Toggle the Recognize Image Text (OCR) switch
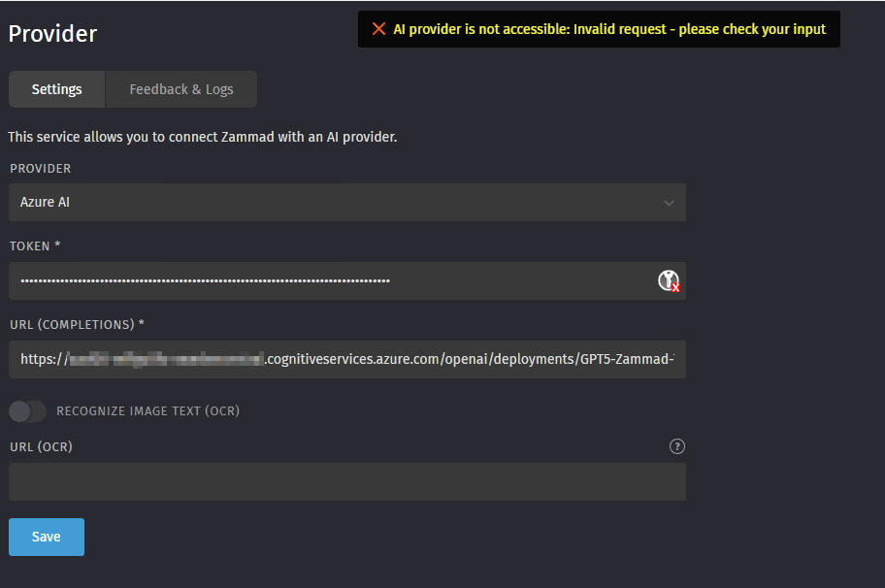Image resolution: width=885 pixels, height=588 pixels. coord(27,411)
